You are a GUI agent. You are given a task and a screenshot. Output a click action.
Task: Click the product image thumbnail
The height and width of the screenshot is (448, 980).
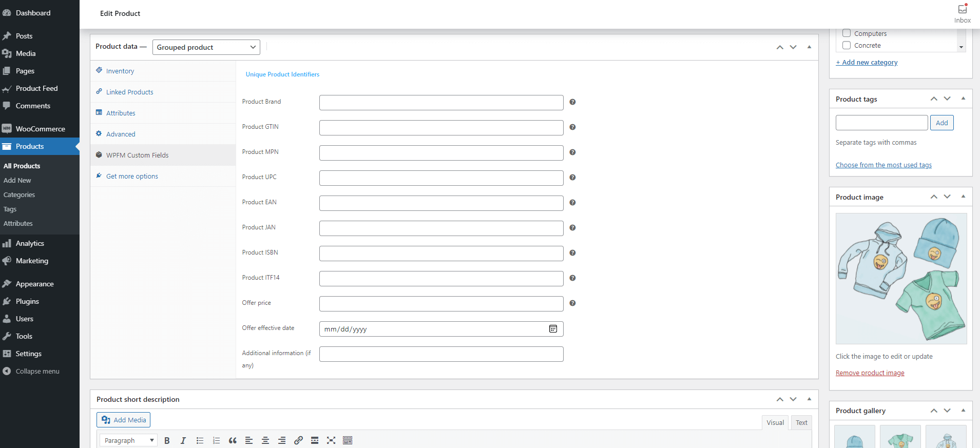click(x=901, y=279)
